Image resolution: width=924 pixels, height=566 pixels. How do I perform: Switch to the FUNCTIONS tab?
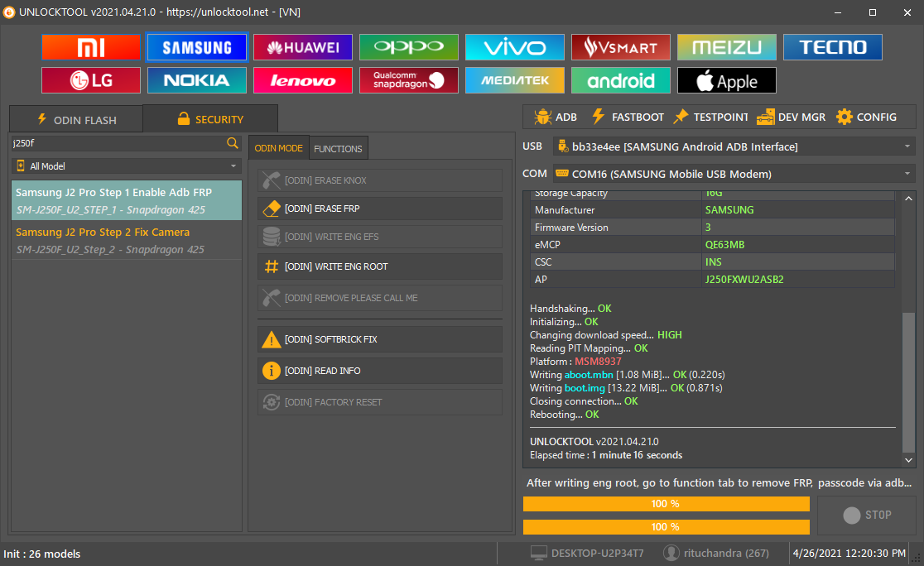pyautogui.click(x=339, y=148)
